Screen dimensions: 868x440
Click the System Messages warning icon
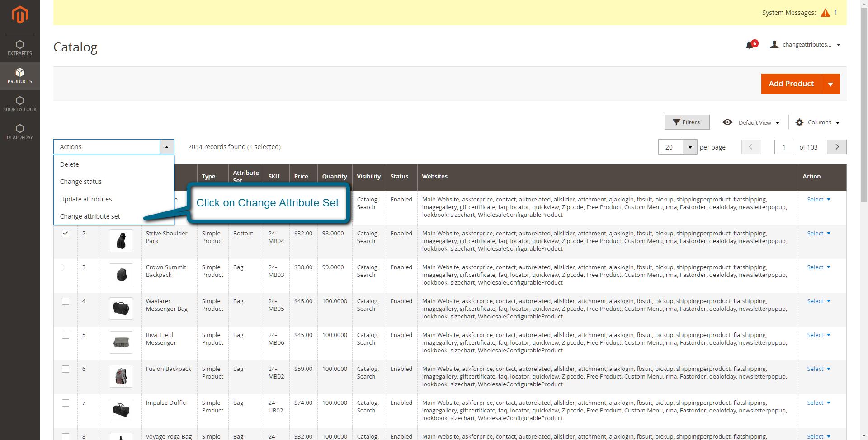[826, 13]
